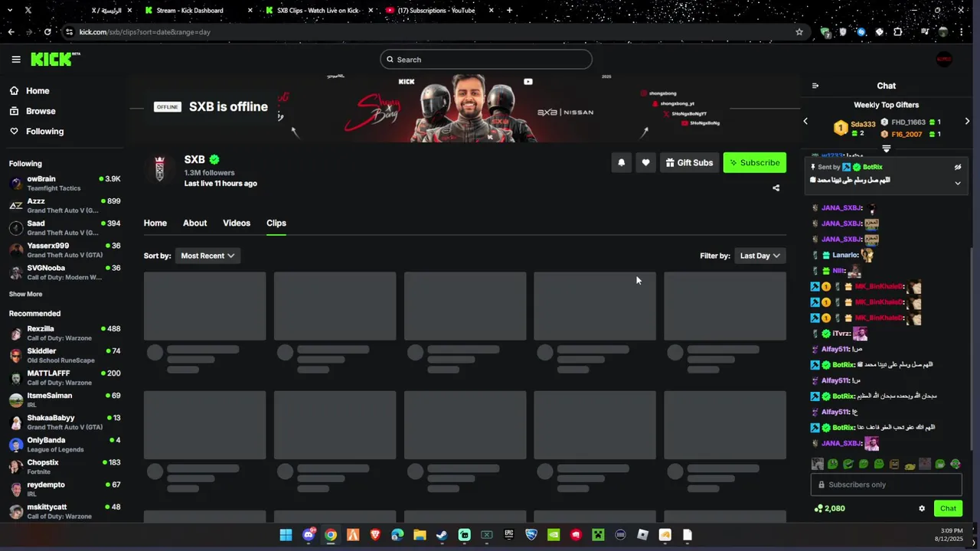Screen dimensions: 980x551
Task: Click the Subscribers only chat input
Action: click(x=886, y=484)
